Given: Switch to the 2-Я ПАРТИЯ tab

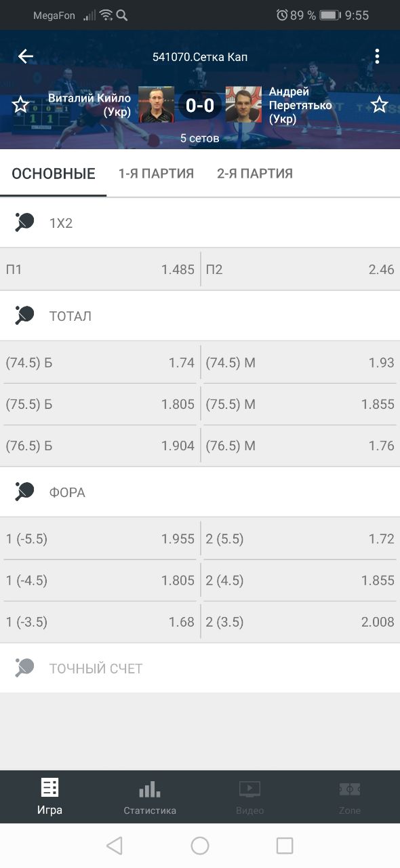Looking at the screenshot, I should point(255,174).
